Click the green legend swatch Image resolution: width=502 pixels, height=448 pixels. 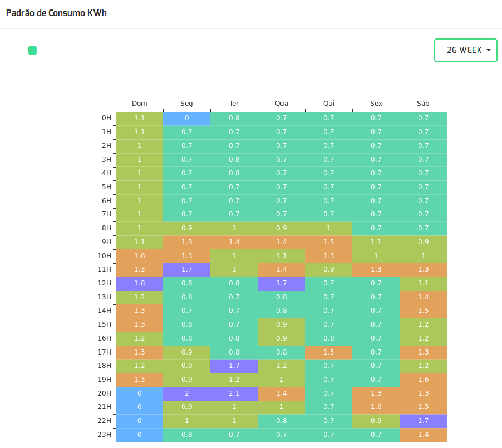(x=33, y=50)
